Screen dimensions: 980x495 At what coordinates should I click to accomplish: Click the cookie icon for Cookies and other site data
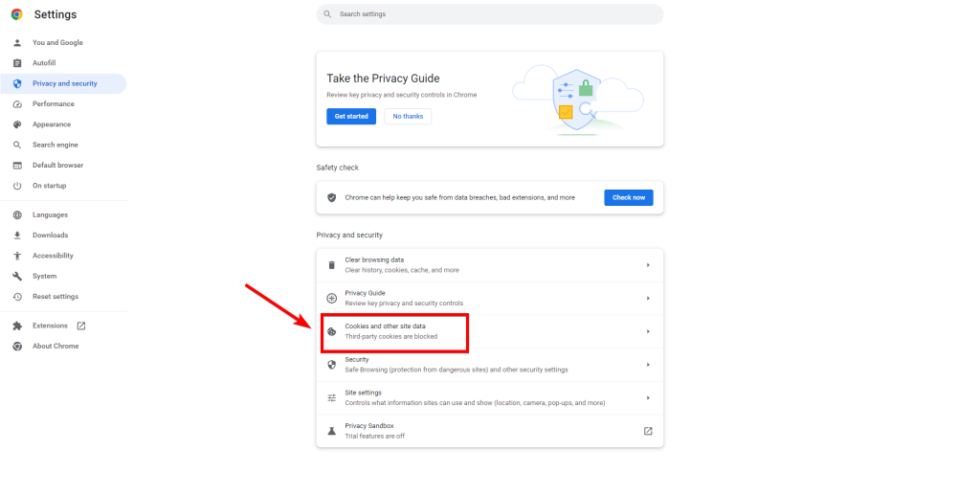pyautogui.click(x=332, y=331)
